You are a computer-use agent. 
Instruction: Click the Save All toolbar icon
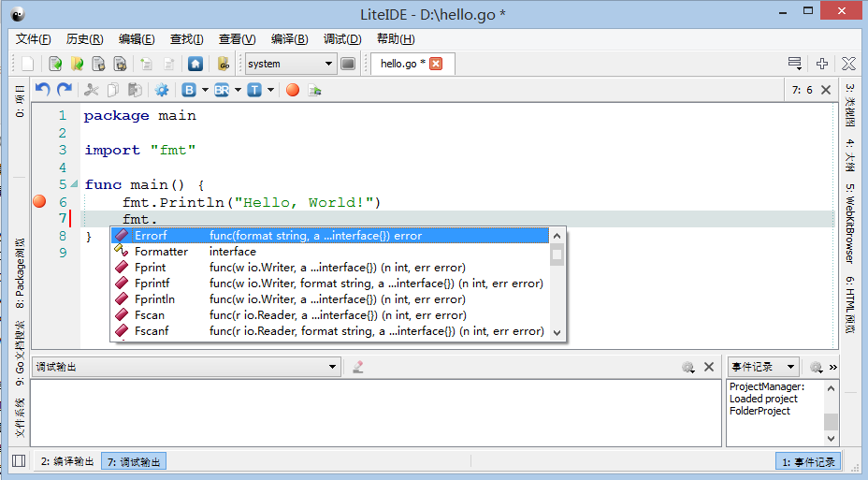point(120,64)
